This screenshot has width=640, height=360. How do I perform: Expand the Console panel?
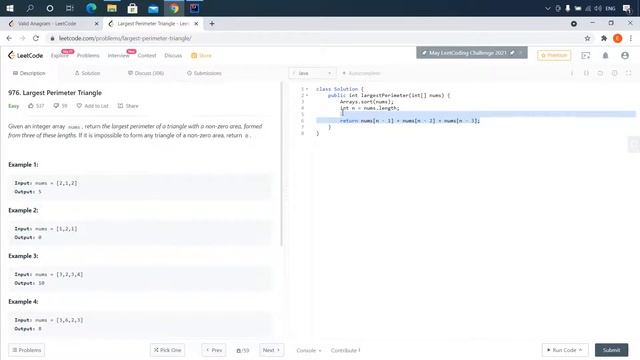309,350
